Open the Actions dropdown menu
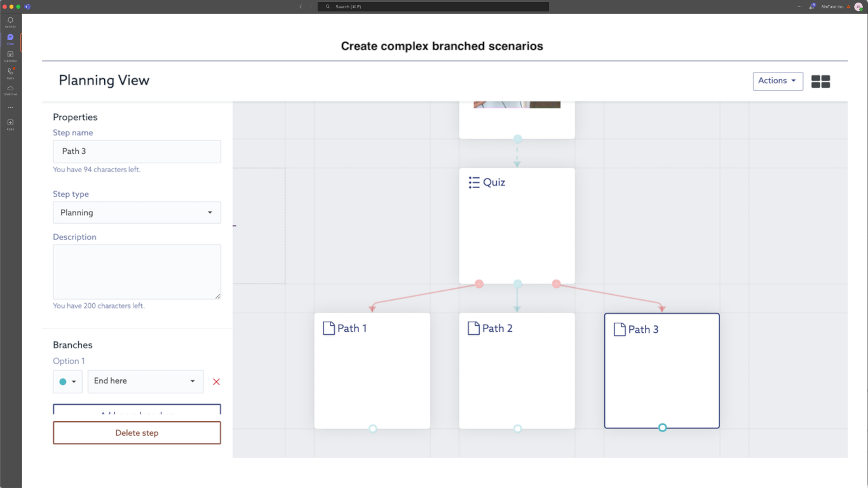Screen dimensions: 868x488 778,81
